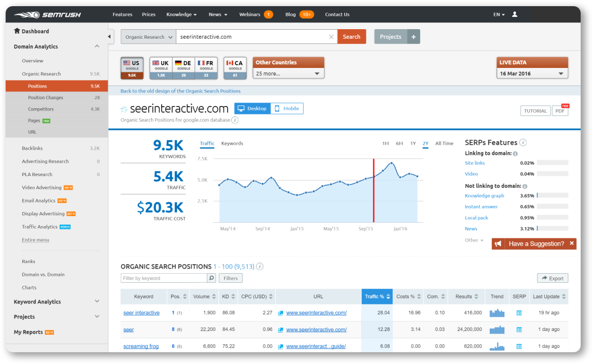Click the keyword filter magnifier icon
This screenshot has width=593, height=364.
click(211, 278)
